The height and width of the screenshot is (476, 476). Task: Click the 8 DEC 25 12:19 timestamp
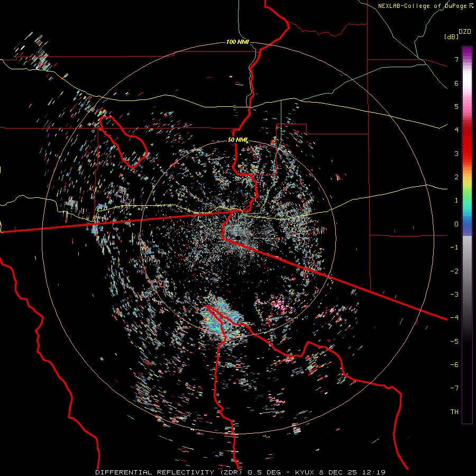[352, 472]
